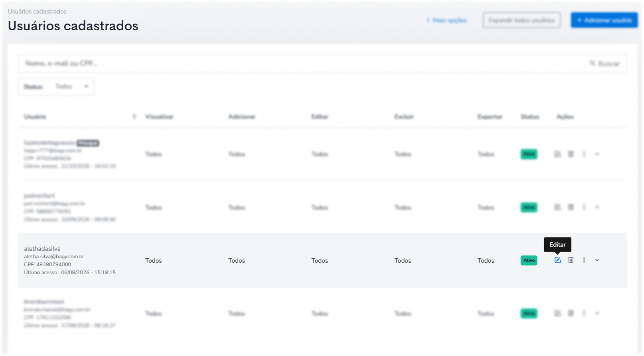Expand the alethadasilva row details

(x=597, y=260)
